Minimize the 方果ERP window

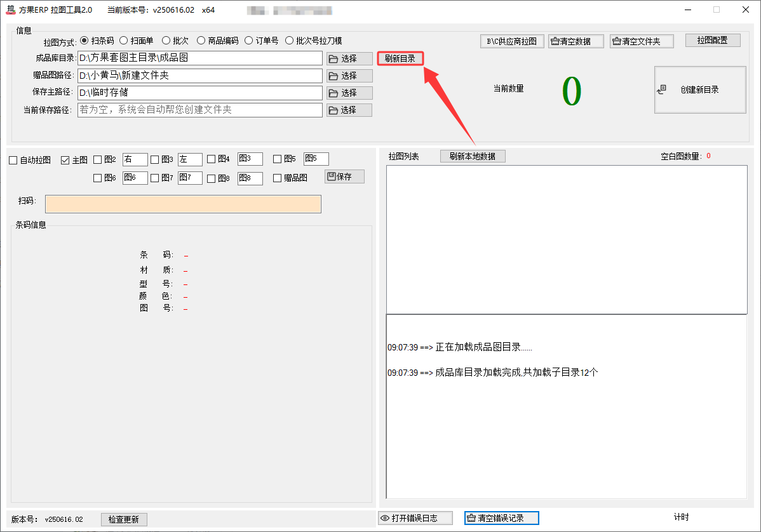(688, 10)
